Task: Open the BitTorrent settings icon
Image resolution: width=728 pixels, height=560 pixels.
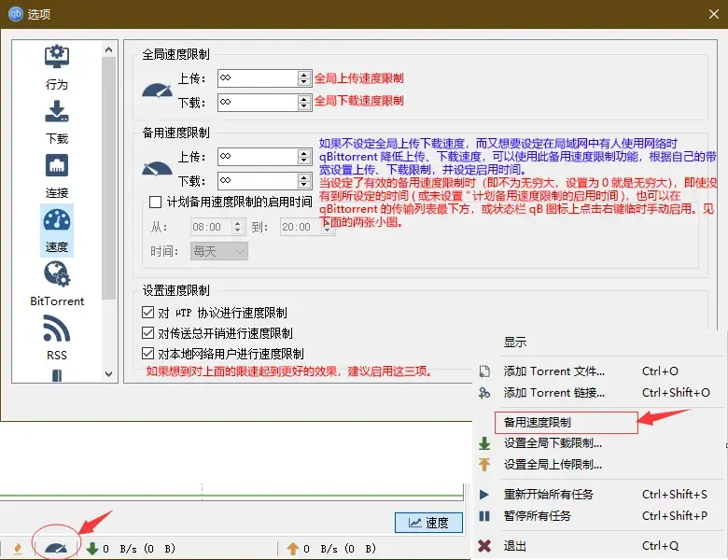Action: click(57, 274)
